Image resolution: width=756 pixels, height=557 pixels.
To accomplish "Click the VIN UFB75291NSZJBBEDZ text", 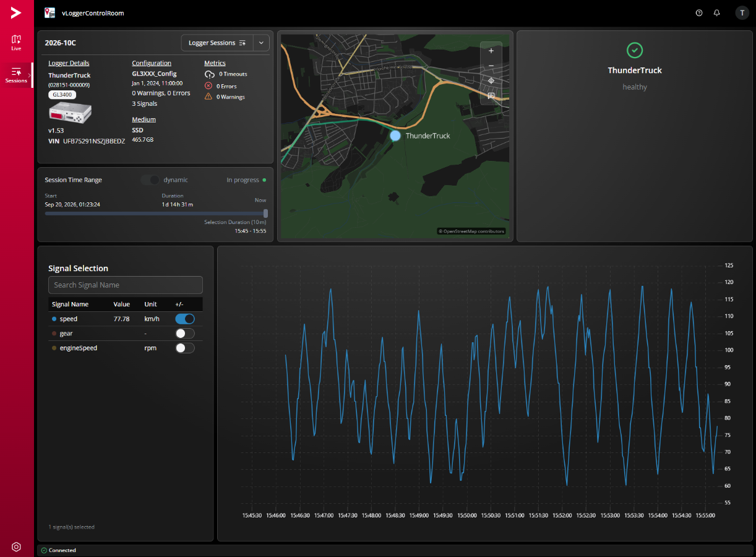I will [x=87, y=141].
